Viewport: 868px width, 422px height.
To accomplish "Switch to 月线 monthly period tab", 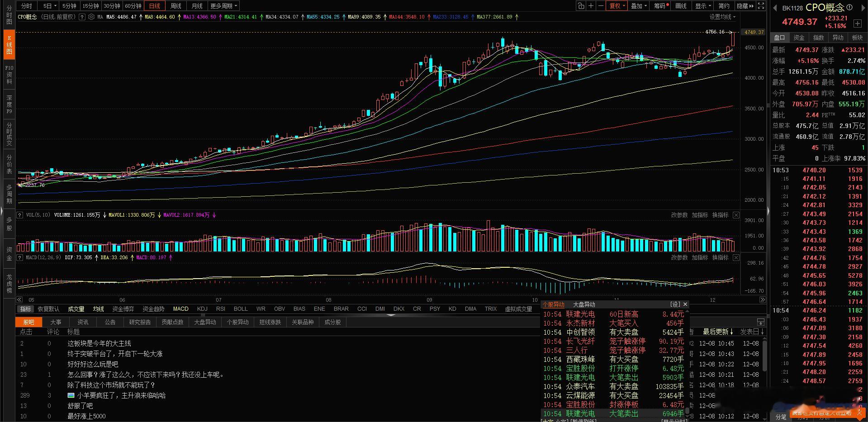I will tap(197, 6).
